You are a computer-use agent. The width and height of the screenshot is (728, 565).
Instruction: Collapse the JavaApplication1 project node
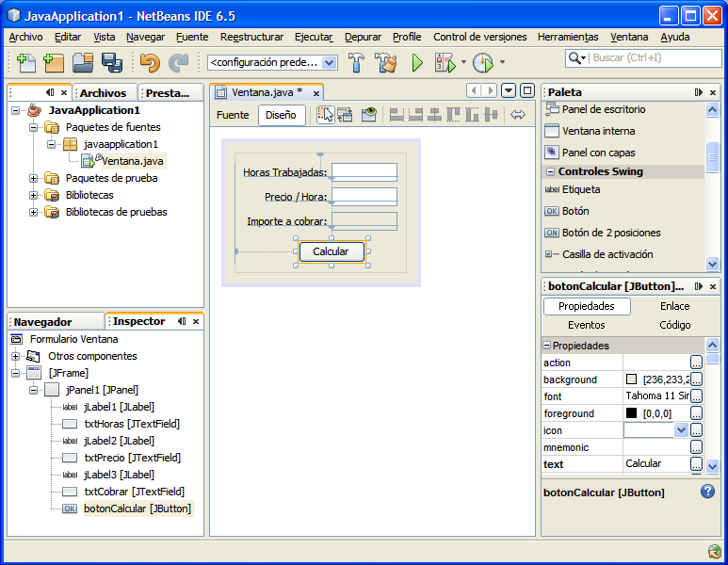tap(16, 110)
